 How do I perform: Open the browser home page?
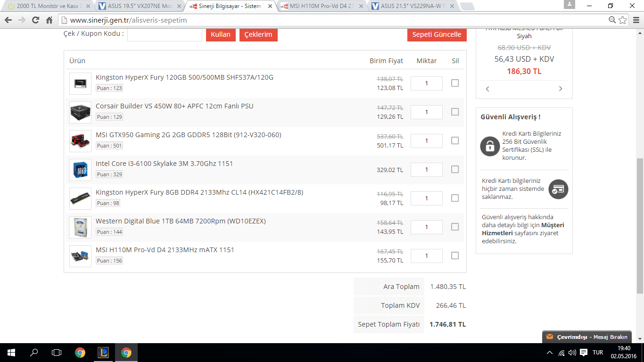click(x=49, y=20)
